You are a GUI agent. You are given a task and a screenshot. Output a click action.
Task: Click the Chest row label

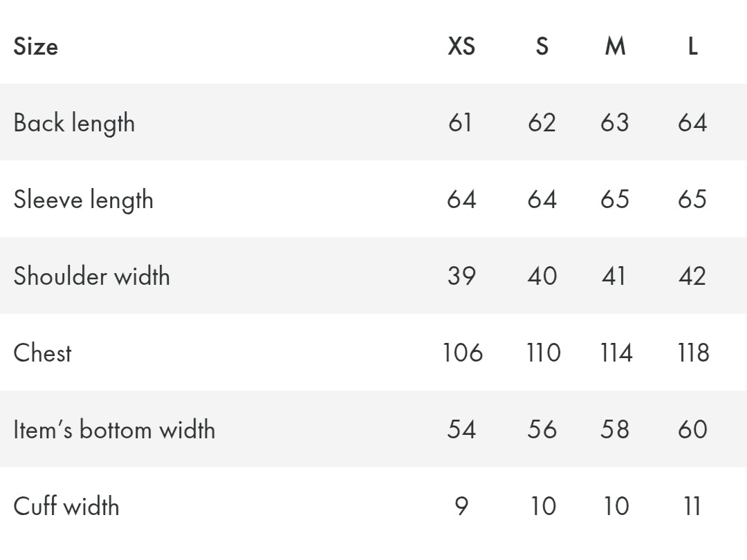[42, 353]
